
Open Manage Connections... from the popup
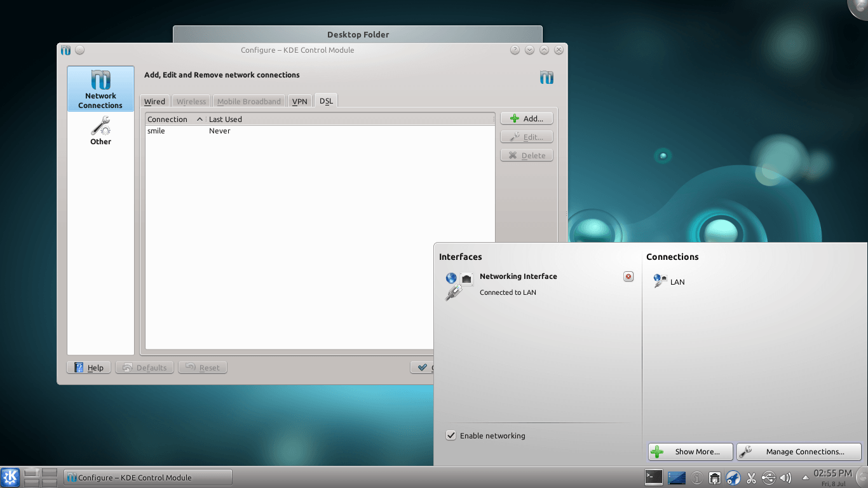(x=799, y=452)
